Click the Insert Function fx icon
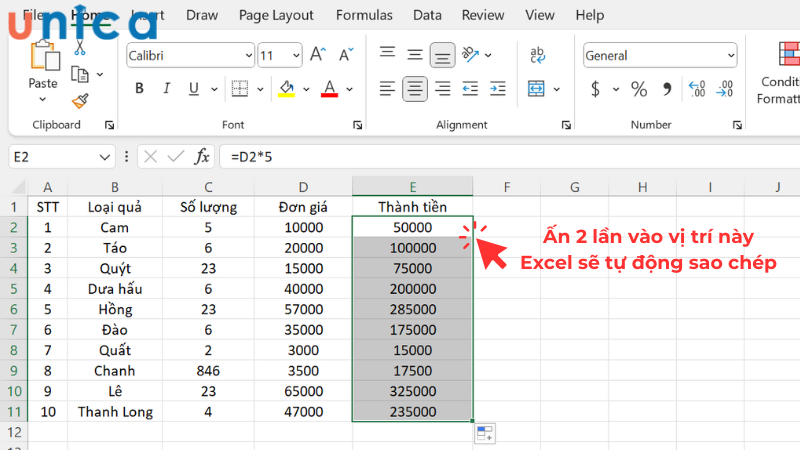 point(202,157)
